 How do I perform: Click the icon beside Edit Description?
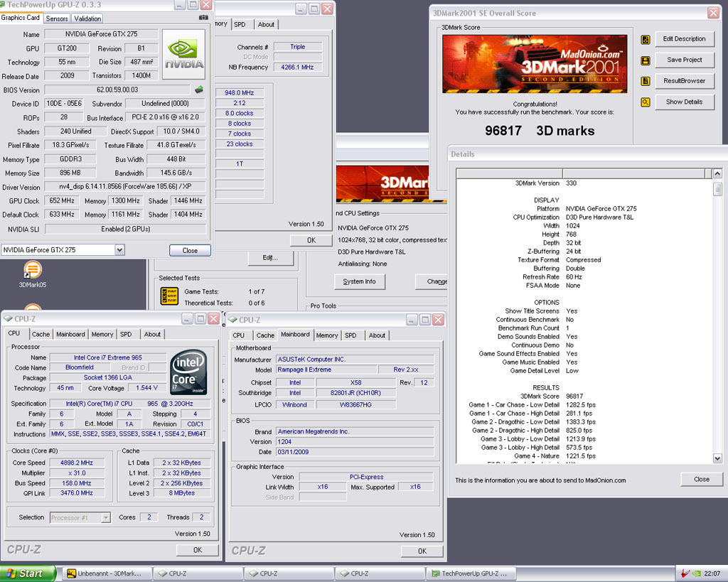(x=646, y=40)
